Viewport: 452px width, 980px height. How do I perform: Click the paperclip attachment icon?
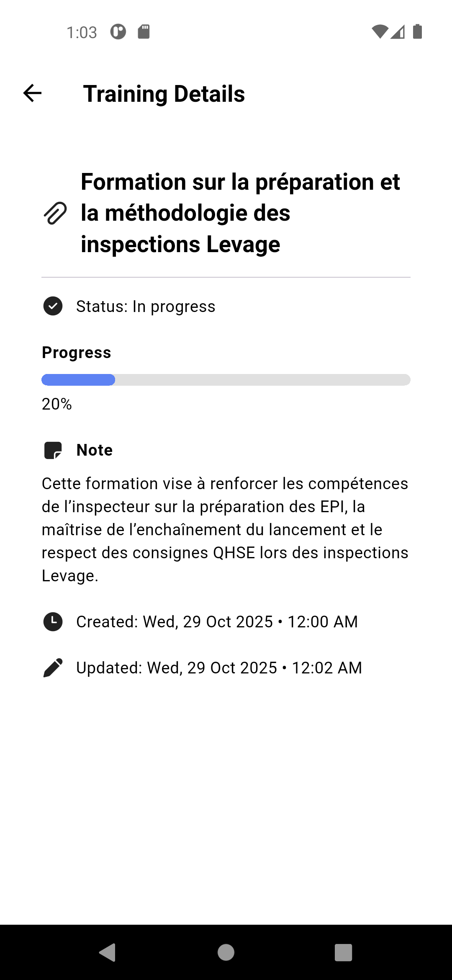(55, 213)
